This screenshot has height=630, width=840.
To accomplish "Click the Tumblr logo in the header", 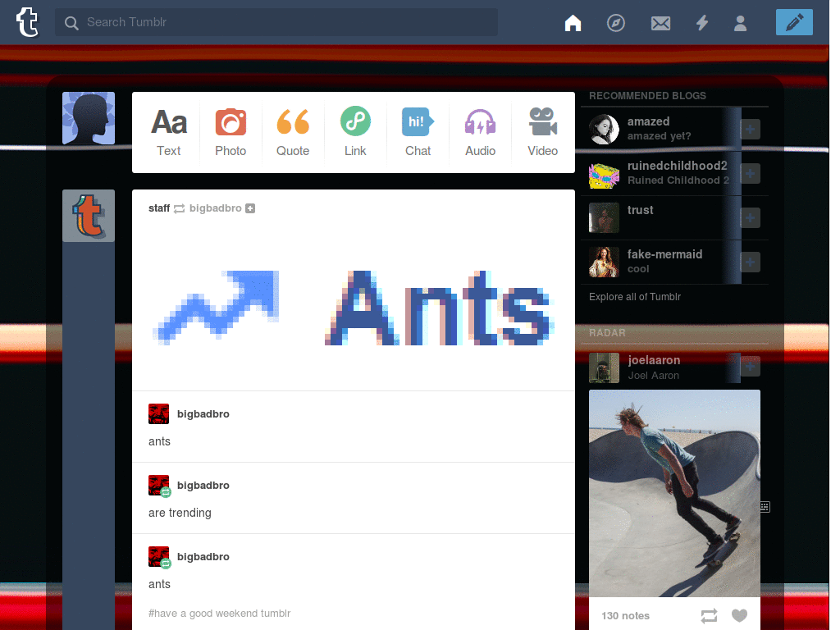I will pos(27,22).
